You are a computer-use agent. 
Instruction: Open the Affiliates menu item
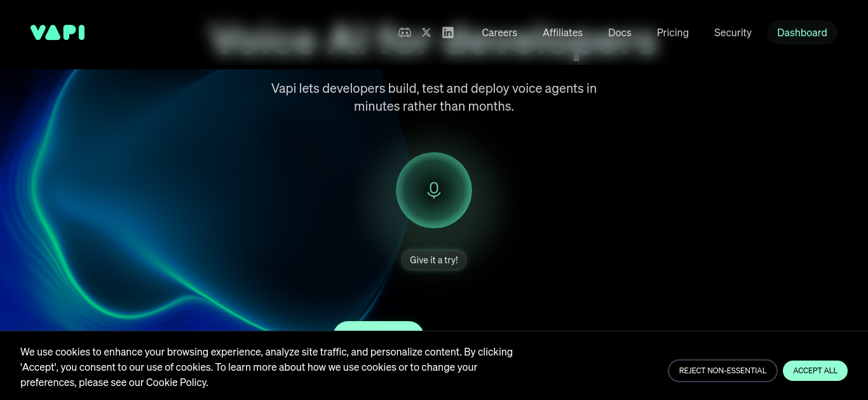(562, 32)
